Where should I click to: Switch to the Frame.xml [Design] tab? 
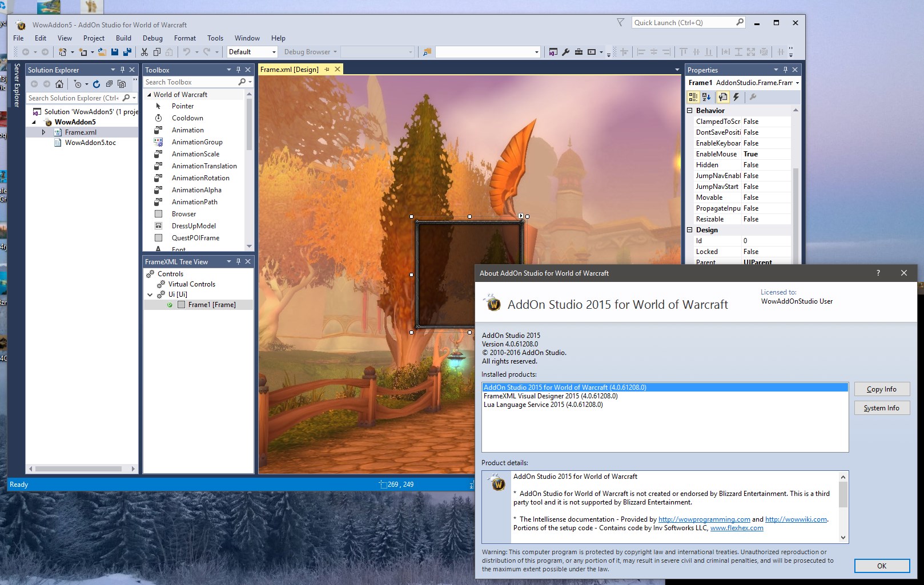pyautogui.click(x=291, y=69)
